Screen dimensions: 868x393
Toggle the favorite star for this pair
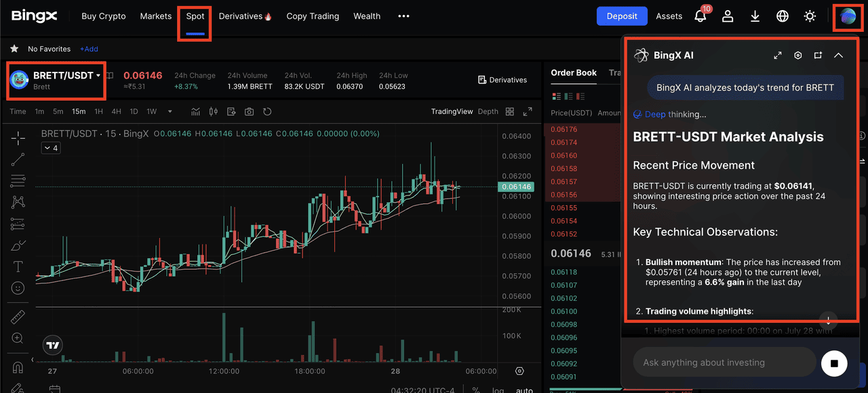point(14,49)
